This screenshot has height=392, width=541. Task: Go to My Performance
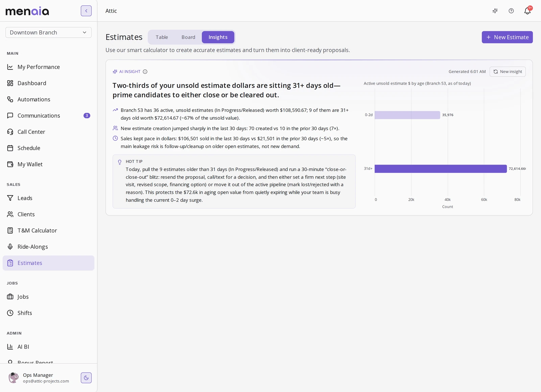[x=48, y=67]
